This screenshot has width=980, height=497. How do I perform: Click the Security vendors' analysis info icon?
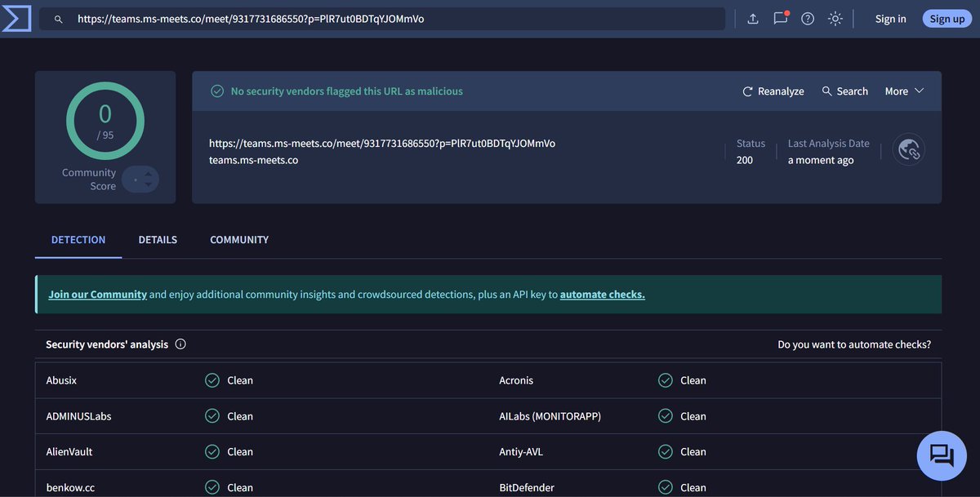pyautogui.click(x=180, y=344)
